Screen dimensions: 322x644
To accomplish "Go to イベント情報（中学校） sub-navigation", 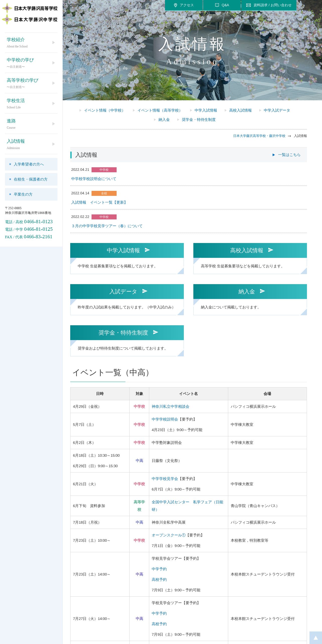I will coord(104,110).
